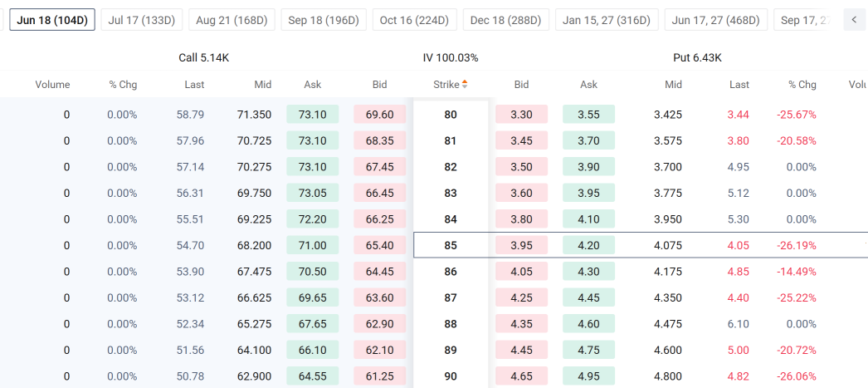
Task: Open the Aug 21 (168D) expiration tab
Action: (232, 20)
